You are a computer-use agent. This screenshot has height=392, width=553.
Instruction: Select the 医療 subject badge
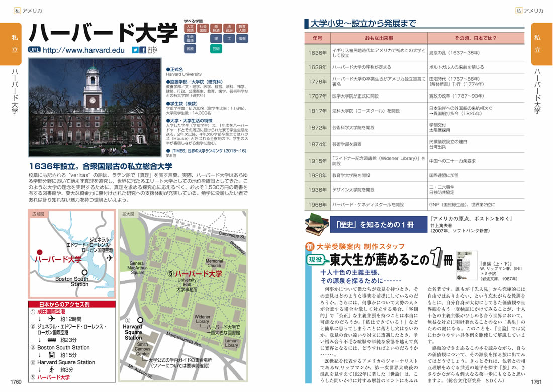190,49
